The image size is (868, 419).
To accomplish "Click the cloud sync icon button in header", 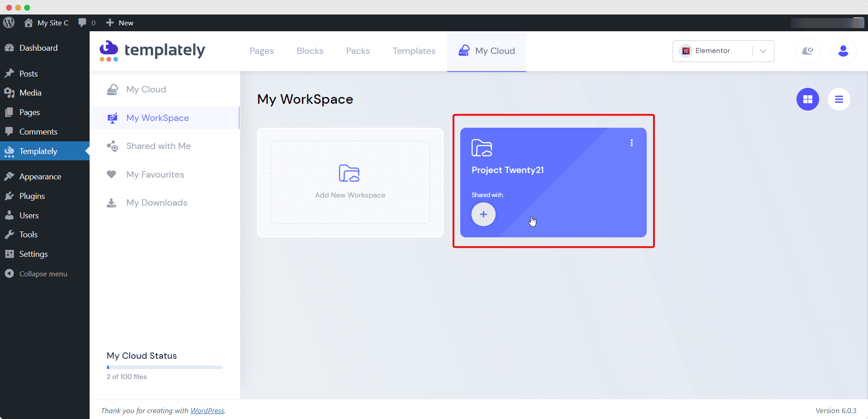I will [x=808, y=51].
